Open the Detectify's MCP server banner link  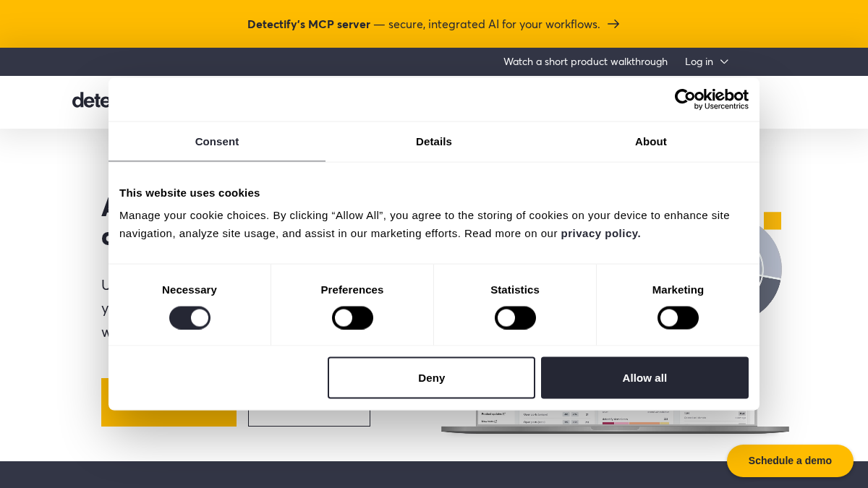coord(433,24)
